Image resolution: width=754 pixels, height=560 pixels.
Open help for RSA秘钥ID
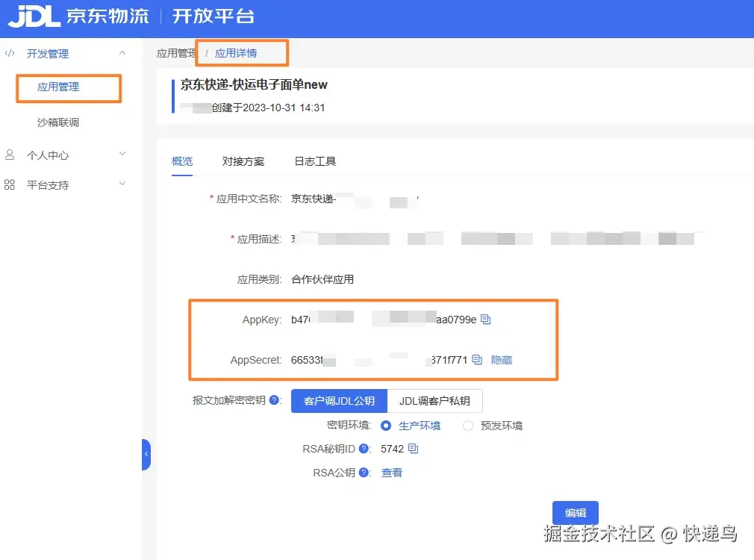point(364,449)
